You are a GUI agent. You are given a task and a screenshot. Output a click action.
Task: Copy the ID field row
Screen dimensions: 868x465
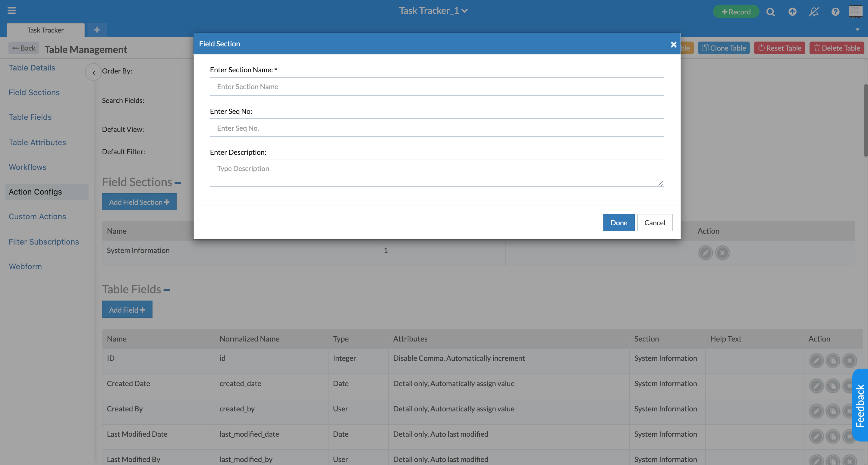833,360
